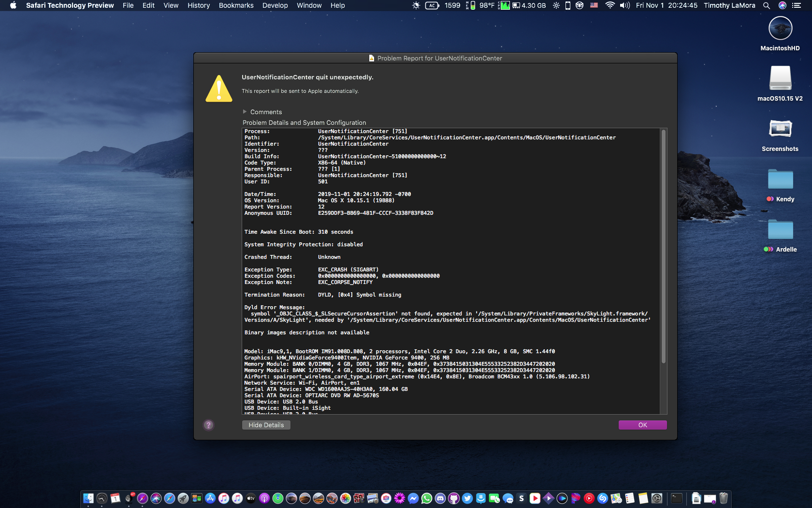Open Shazam in the Dock
Screen dimensions: 812x508
coord(602,498)
